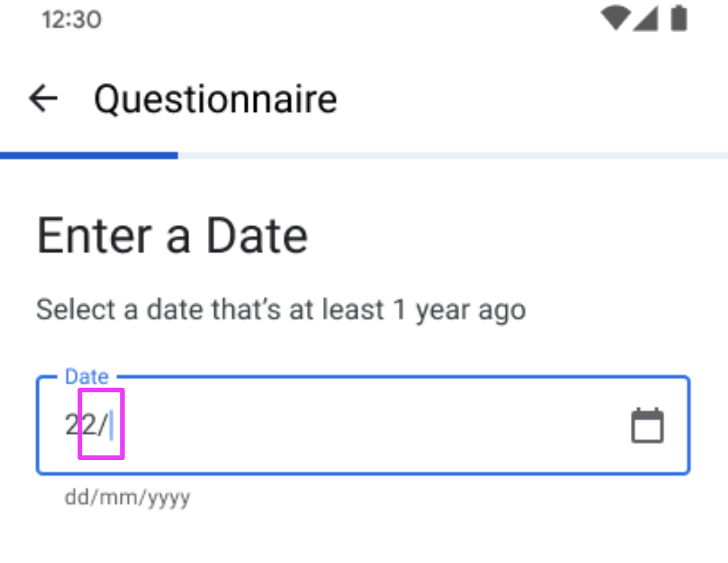Select the Questionnaire title bar
The width and height of the screenshot is (728, 563).
click(216, 99)
